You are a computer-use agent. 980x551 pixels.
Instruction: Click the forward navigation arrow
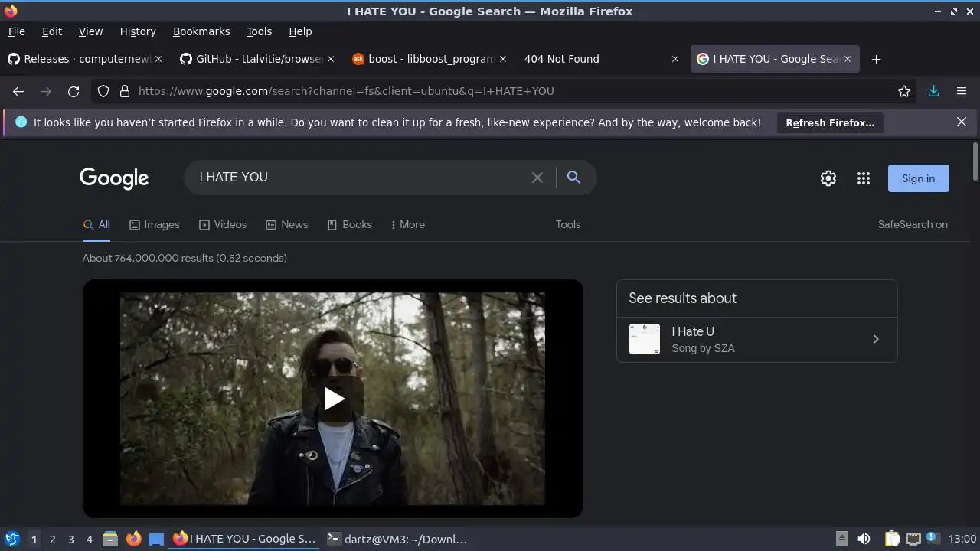[46, 91]
